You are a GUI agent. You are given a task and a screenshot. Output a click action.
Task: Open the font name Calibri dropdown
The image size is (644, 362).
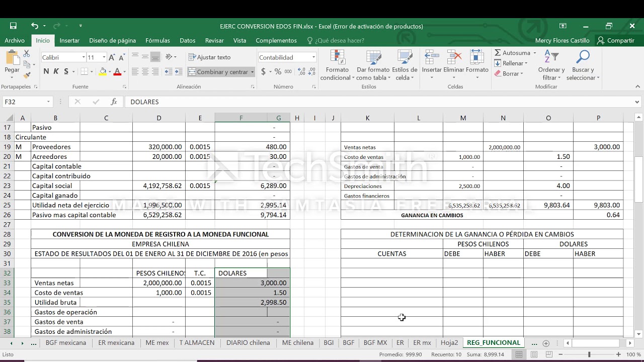pyautogui.click(x=84, y=57)
